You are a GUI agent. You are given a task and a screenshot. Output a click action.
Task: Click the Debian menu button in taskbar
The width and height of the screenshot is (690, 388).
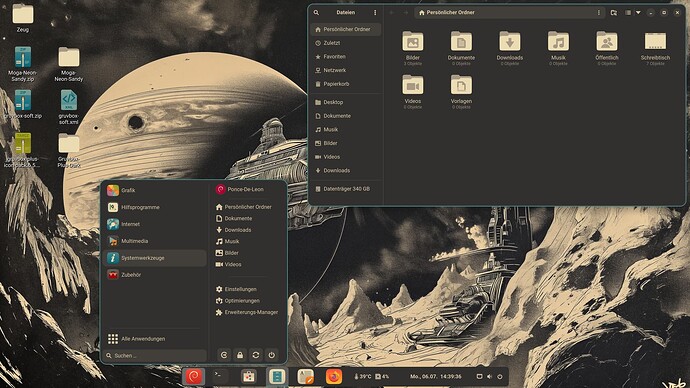pos(194,377)
